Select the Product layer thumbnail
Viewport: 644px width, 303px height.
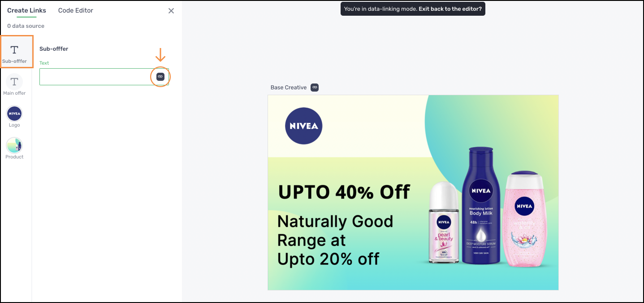pyautogui.click(x=14, y=145)
